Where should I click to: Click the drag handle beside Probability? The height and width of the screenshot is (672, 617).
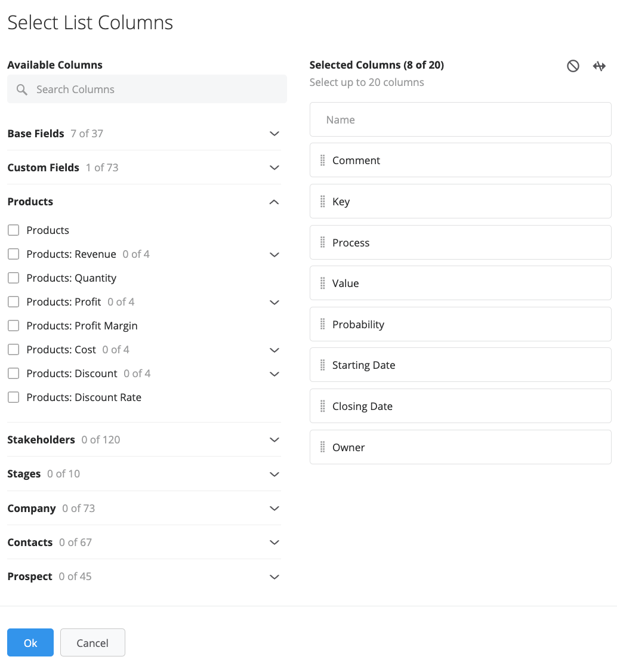[323, 325]
